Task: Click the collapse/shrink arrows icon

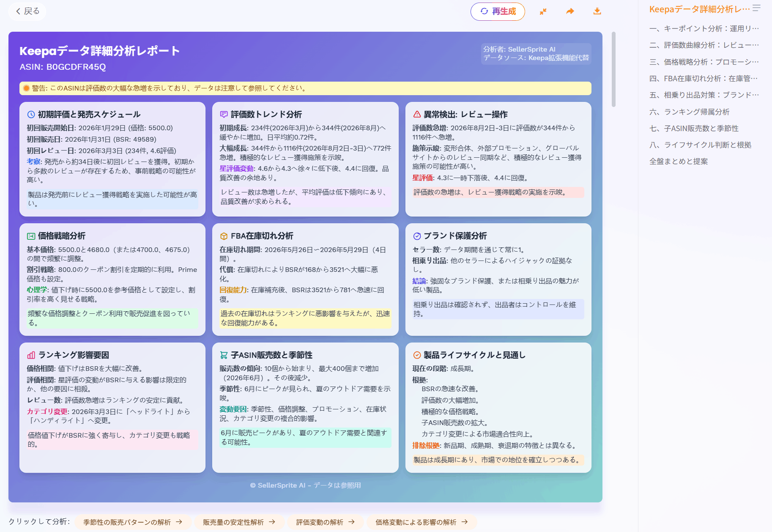Action: (543, 11)
